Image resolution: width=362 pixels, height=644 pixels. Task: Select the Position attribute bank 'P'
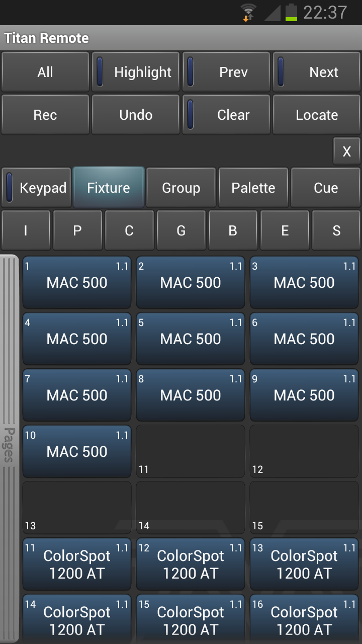pos(77,230)
